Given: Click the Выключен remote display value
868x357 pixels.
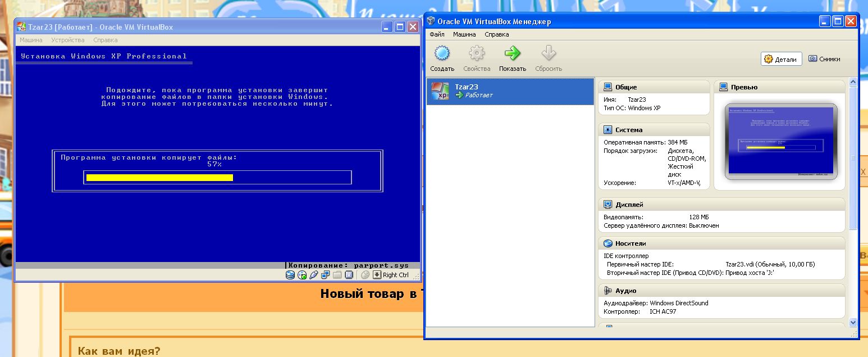Looking at the screenshot, I should 703,225.
